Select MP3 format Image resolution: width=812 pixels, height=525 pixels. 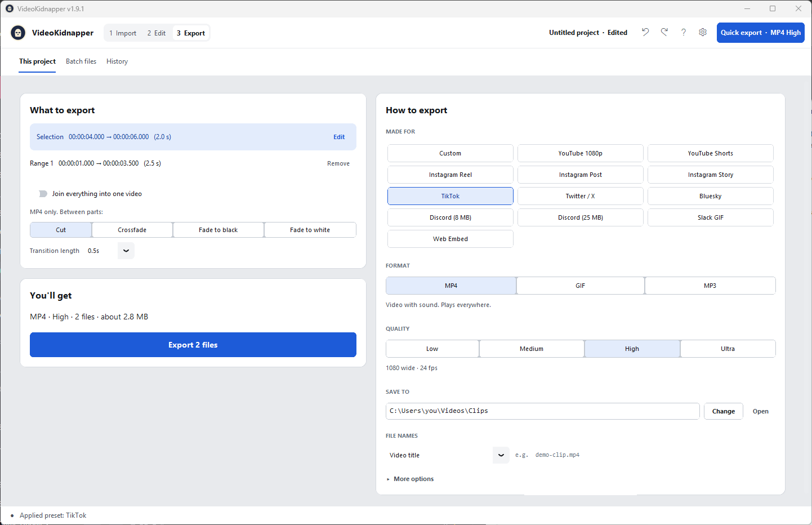tap(710, 286)
